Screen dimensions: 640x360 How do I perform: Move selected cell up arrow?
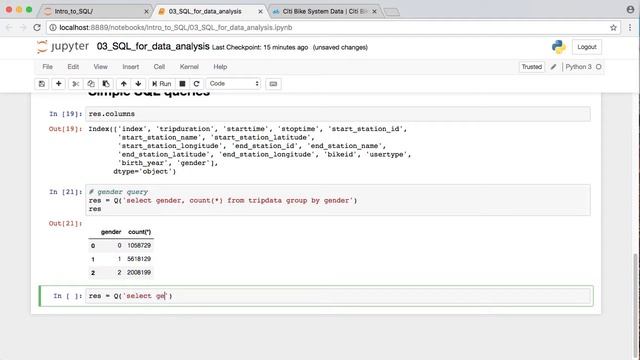(x=123, y=84)
